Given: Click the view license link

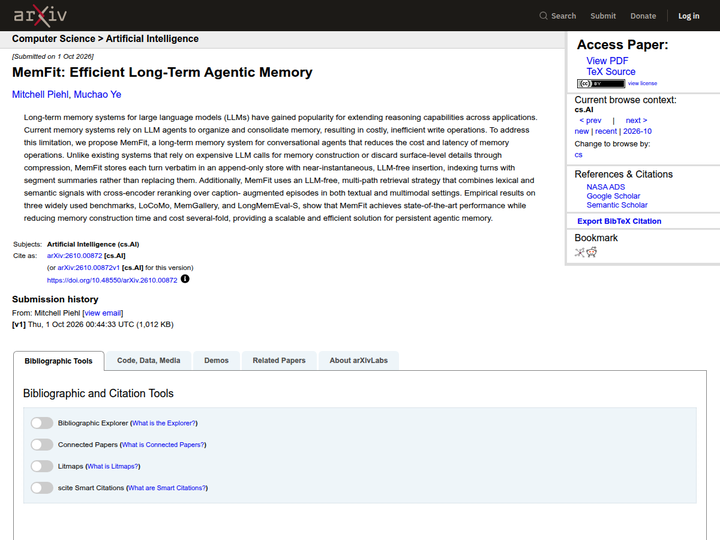Looking at the screenshot, I should click(x=642, y=83).
